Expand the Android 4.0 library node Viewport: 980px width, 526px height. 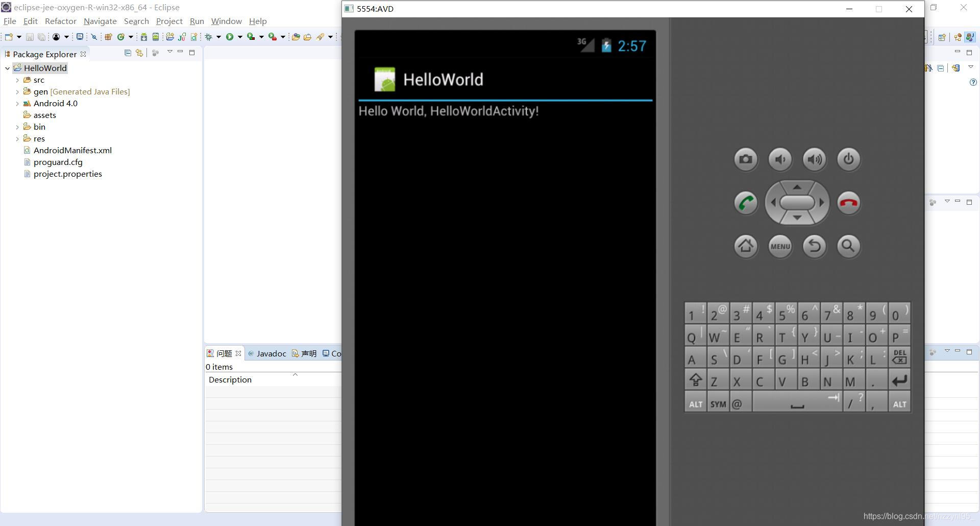click(17, 104)
